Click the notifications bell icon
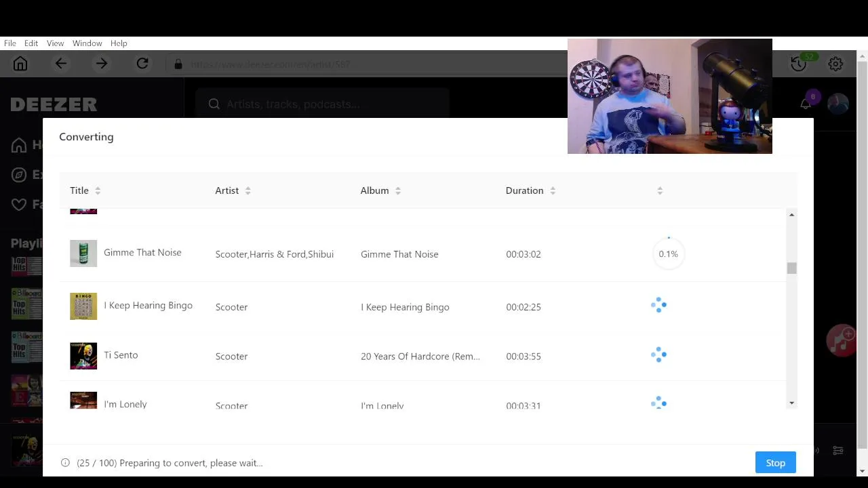 click(x=806, y=104)
